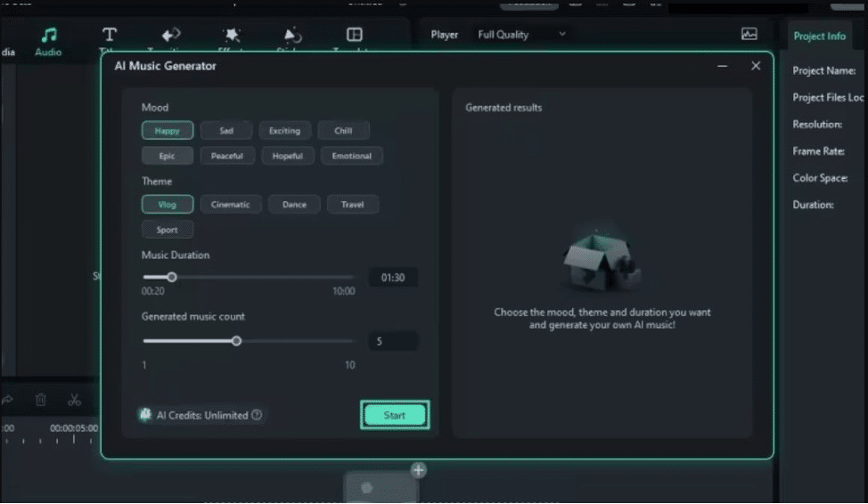The height and width of the screenshot is (504, 868).
Task: Click the Music Duration slider handle
Action: click(x=172, y=277)
